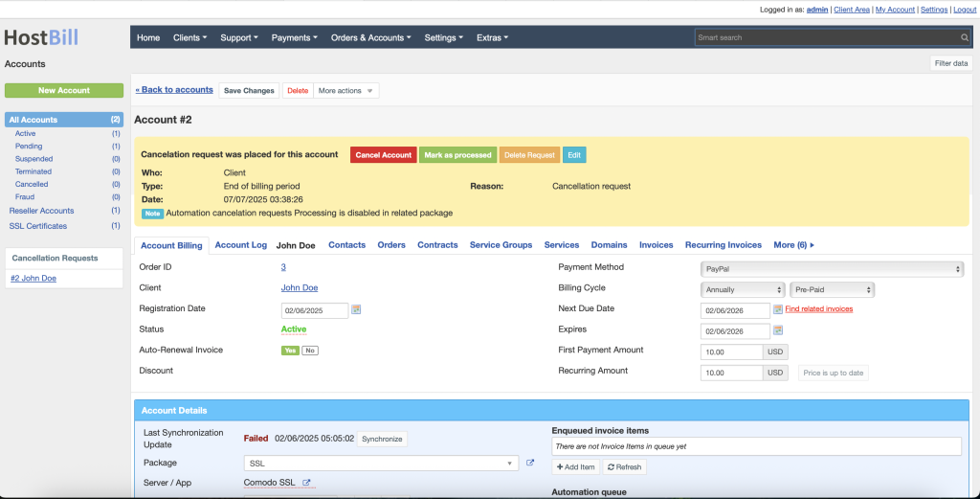Click the red Cancel Account button
The height and width of the screenshot is (499, 980).
point(384,155)
